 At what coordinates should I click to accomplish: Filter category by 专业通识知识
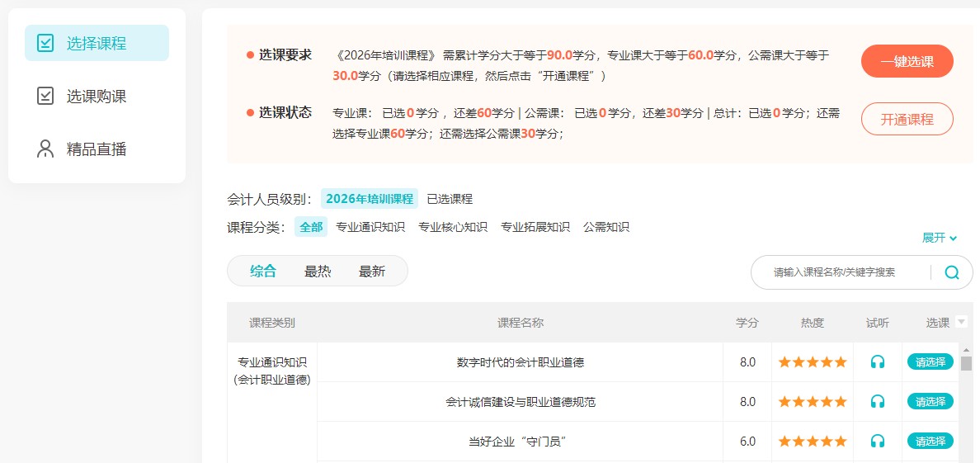pyautogui.click(x=370, y=227)
